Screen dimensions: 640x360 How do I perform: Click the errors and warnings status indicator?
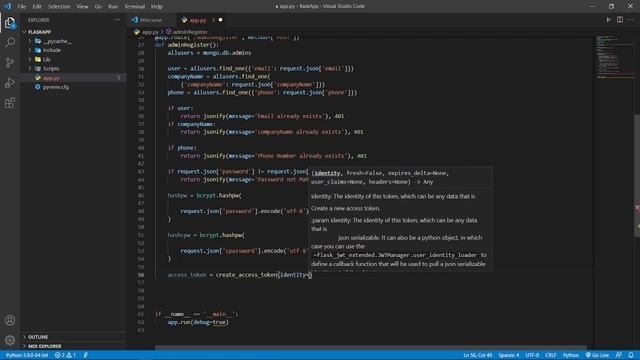coord(65,355)
